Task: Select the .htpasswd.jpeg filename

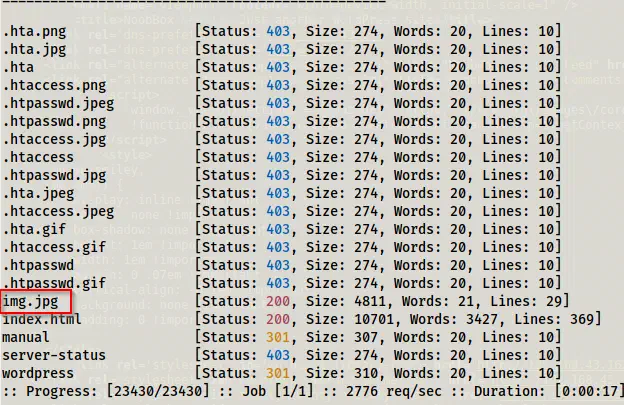Action: tap(58, 103)
